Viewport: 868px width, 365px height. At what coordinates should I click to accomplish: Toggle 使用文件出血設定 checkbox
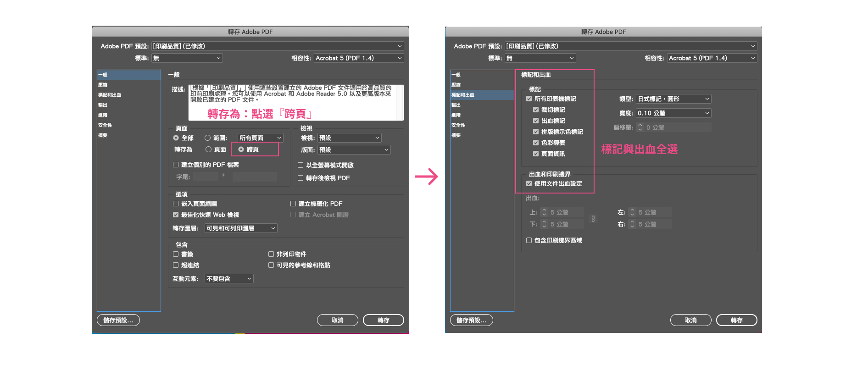coord(529,184)
